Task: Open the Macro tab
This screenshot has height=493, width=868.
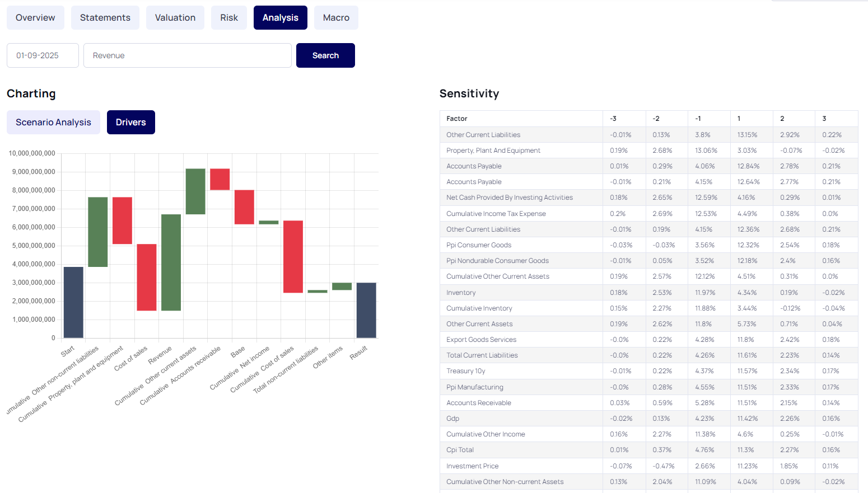Action: tap(336, 17)
